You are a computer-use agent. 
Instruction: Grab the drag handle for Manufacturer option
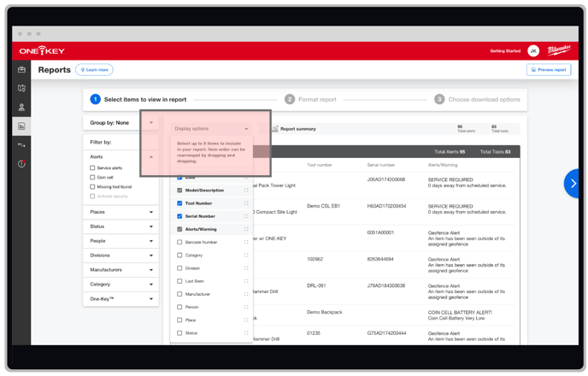(246, 294)
